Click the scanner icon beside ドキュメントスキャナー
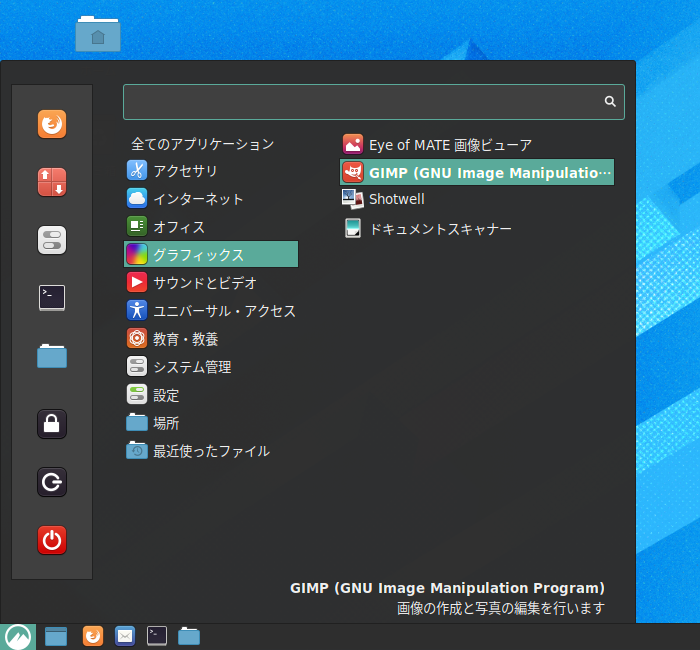Viewport: 700px width, 650px height. [x=353, y=228]
